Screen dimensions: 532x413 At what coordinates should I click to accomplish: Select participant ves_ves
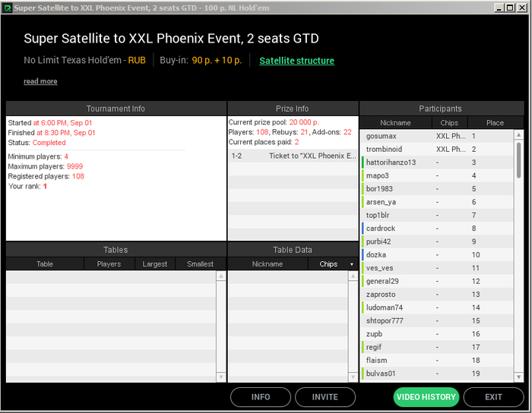(x=437, y=268)
